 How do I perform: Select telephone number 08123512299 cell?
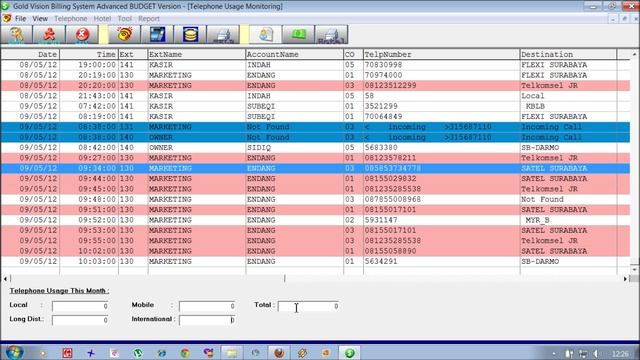(x=441, y=86)
